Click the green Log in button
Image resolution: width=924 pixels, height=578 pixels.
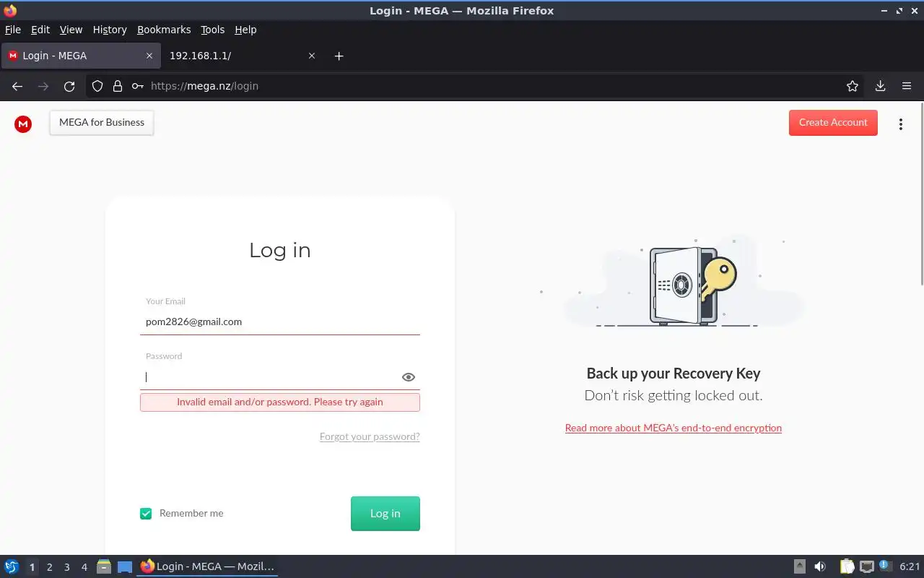(385, 514)
